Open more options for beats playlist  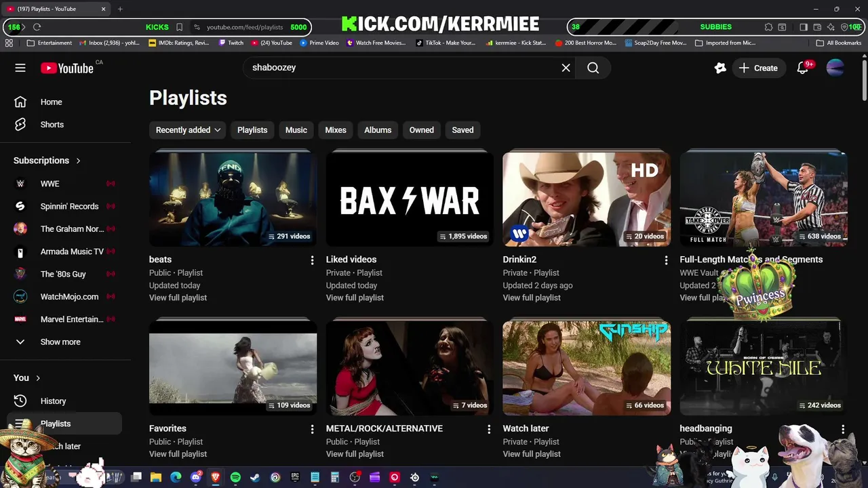[x=312, y=260]
